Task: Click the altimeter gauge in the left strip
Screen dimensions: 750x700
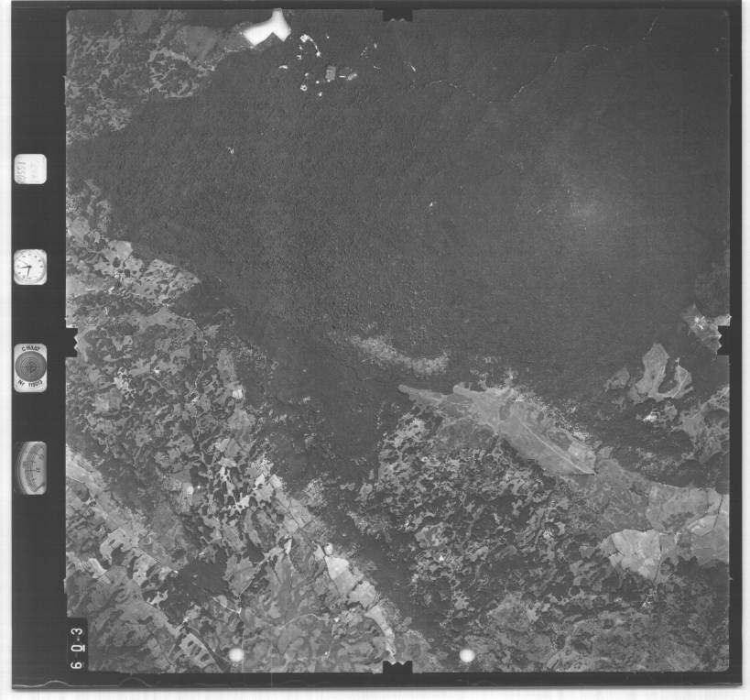Action: point(30,467)
